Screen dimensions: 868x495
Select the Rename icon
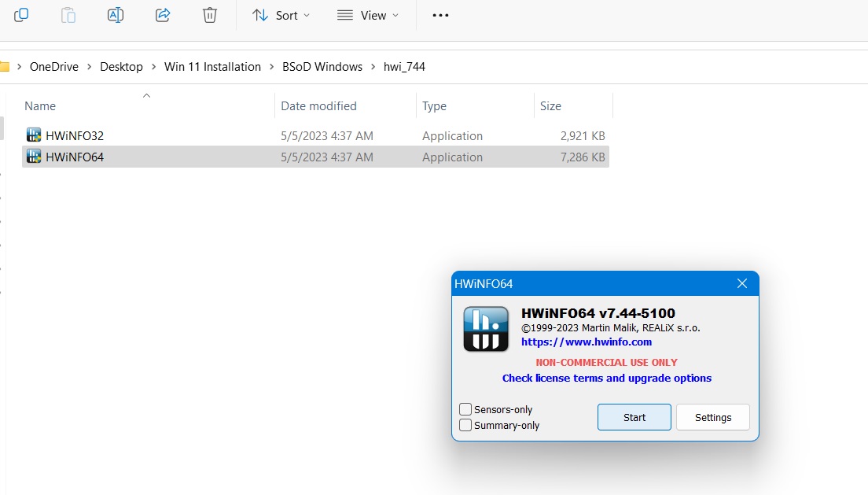tap(116, 14)
